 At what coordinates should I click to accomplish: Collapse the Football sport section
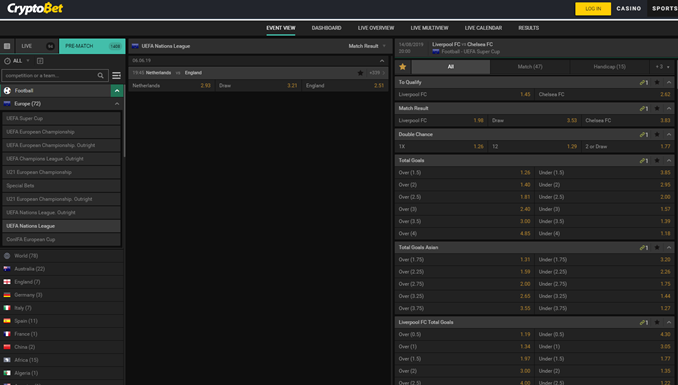117,90
